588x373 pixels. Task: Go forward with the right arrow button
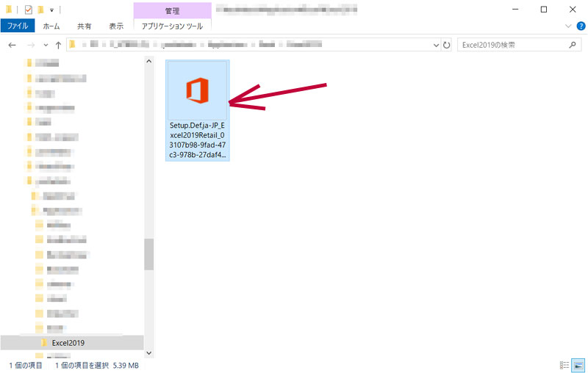click(31, 45)
